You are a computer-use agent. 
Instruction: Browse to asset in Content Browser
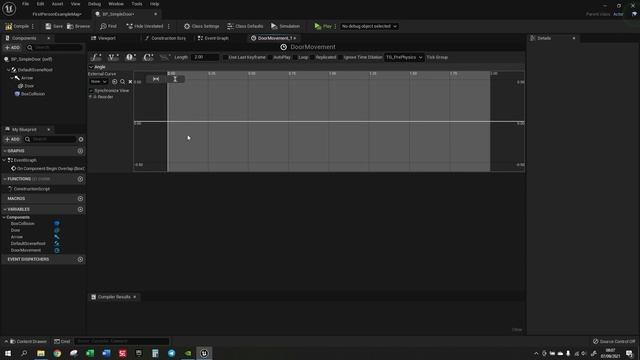78,26
